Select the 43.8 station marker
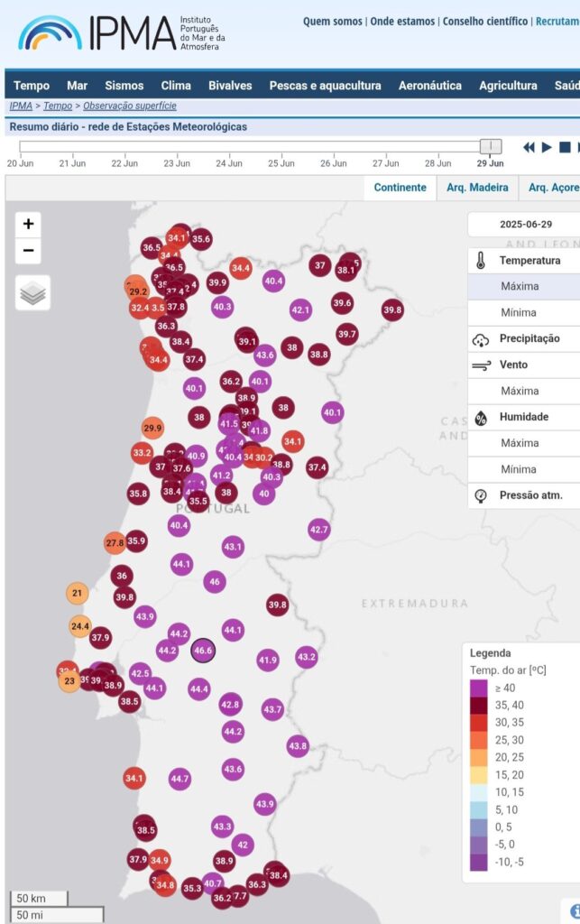The width and height of the screenshot is (580, 924). [298, 746]
